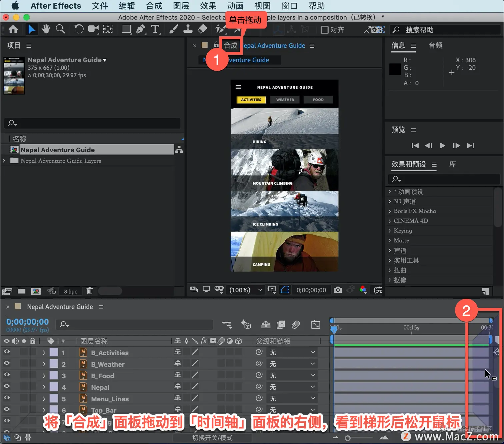
Task: Hide the B_Food layer visibility eye
Action: 7,375
